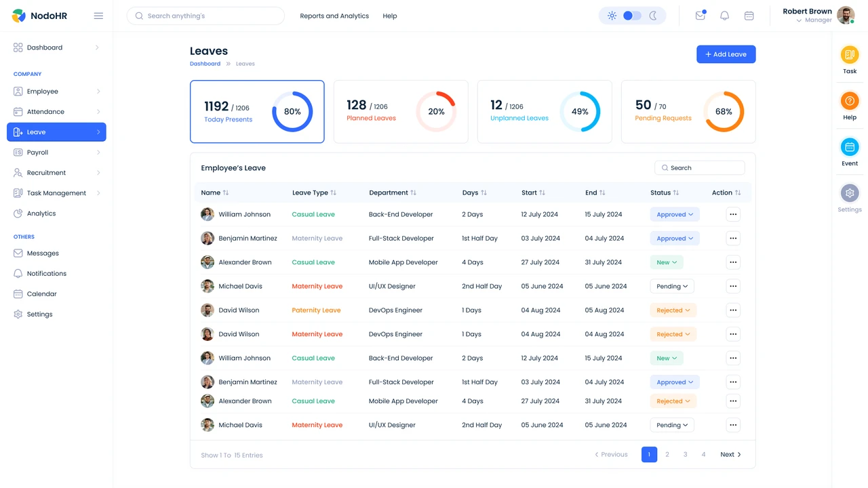Collapse sidebar with hamburger menu icon
Viewport: 868px width, 488px height.
(x=98, y=16)
